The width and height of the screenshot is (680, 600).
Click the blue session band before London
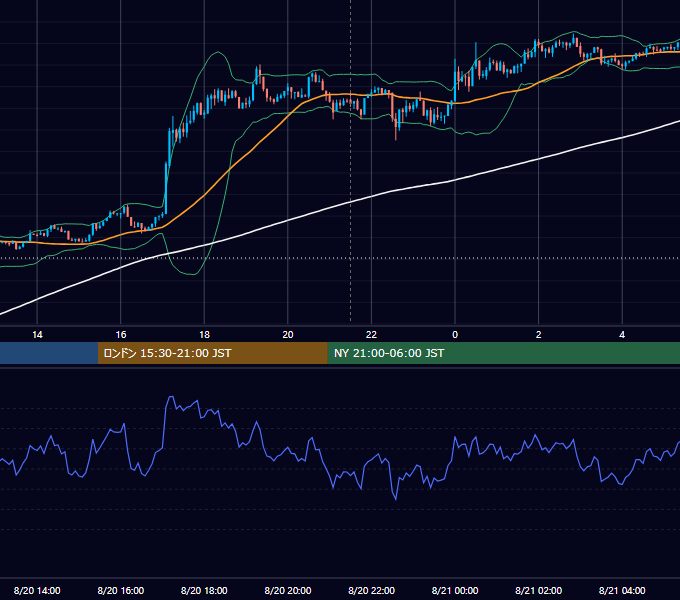[x=49, y=353]
